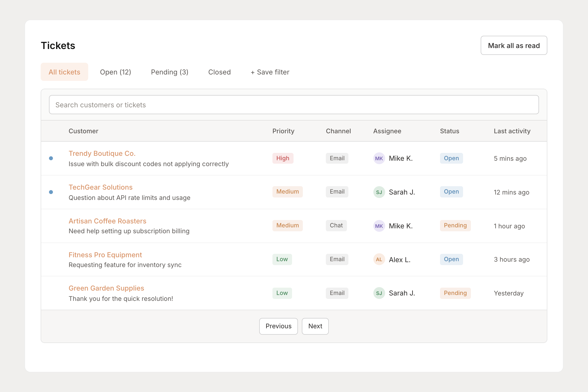Click the Previous page button
The image size is (588, 392).
(278, 326)
